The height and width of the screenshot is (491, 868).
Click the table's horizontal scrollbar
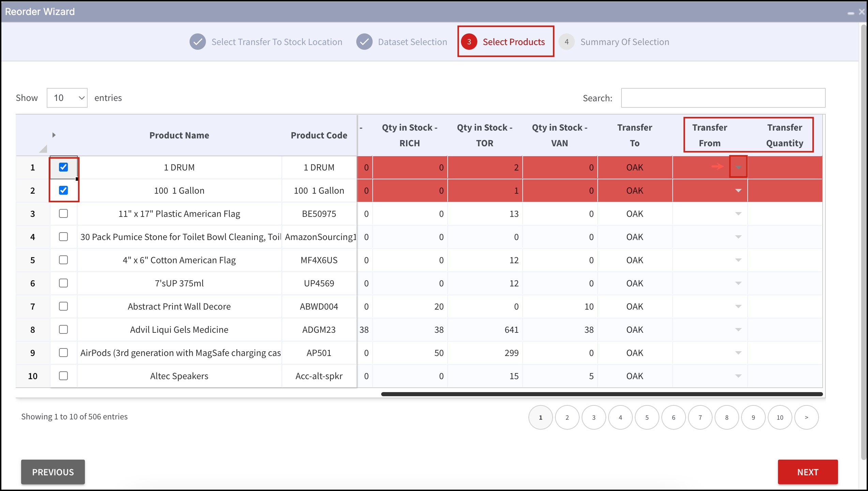601,394
